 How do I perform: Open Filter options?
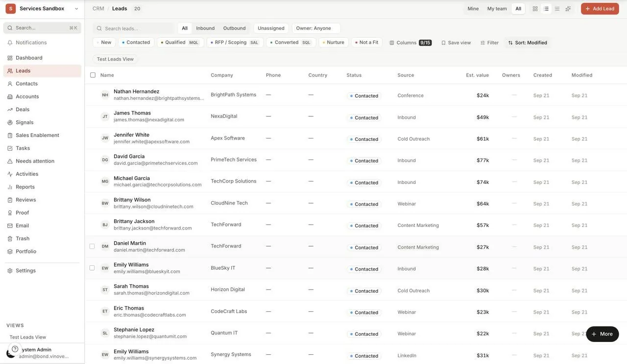click(x=490, y=43)
